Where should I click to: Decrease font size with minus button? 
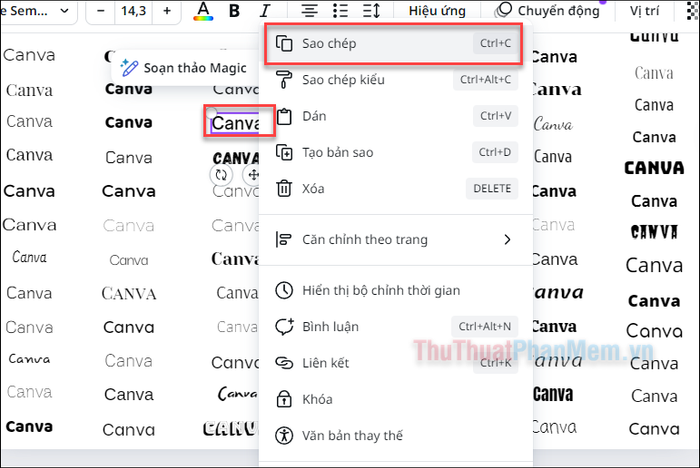(100, 11)
